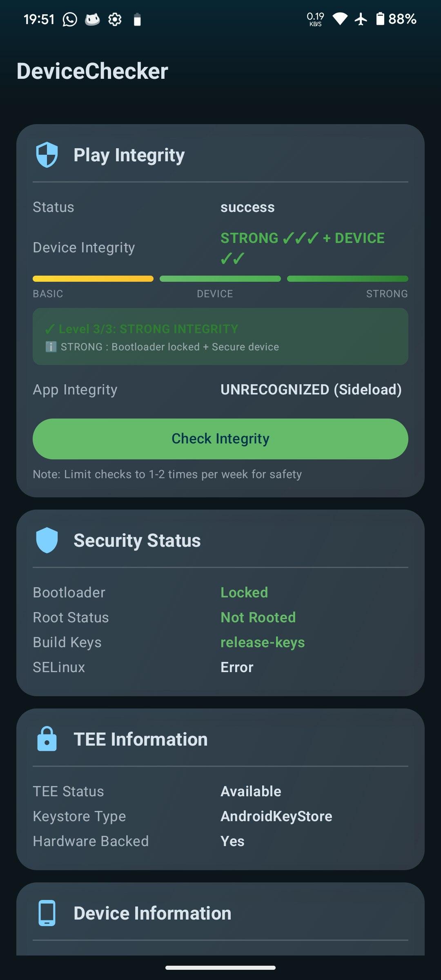Tap the Security Status shield icon
The height and width of the screenshot is (980, 441).
[x=47, y=540]
